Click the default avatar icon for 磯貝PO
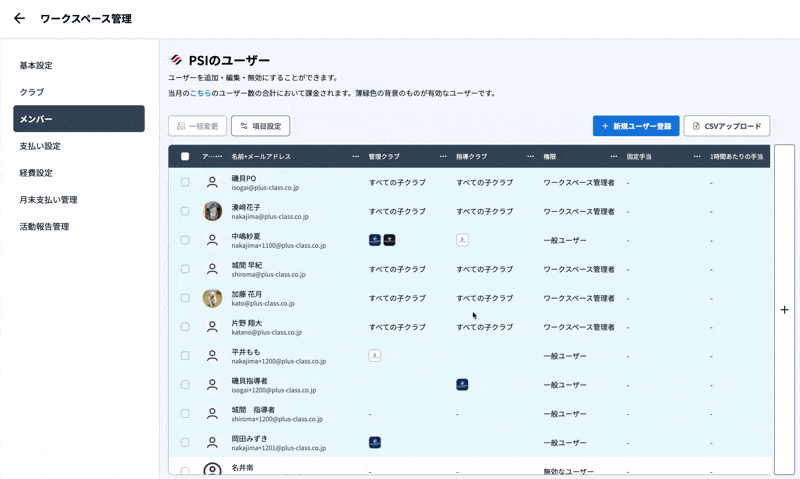Viewport: 800px width, 479px height. click(x=212, y=182)
